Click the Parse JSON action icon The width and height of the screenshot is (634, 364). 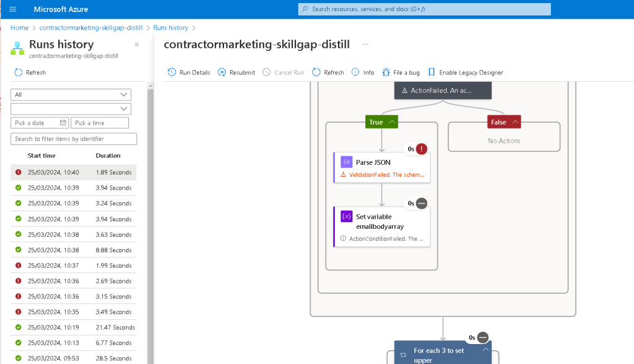pyautogui.click(x=347, y=162)
